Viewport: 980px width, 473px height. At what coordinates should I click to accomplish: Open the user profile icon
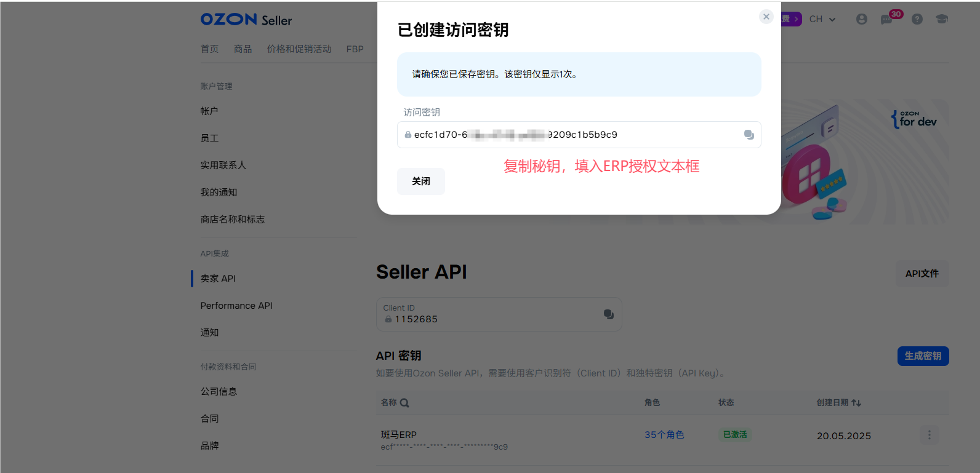[x=862, y=19]
